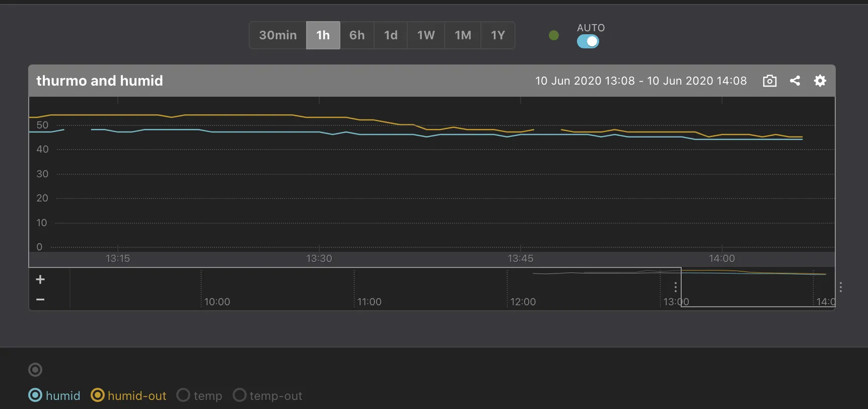The image size is (868, 409).
Task: Click the left range selector handle dots
Action: tap(676, 287)
